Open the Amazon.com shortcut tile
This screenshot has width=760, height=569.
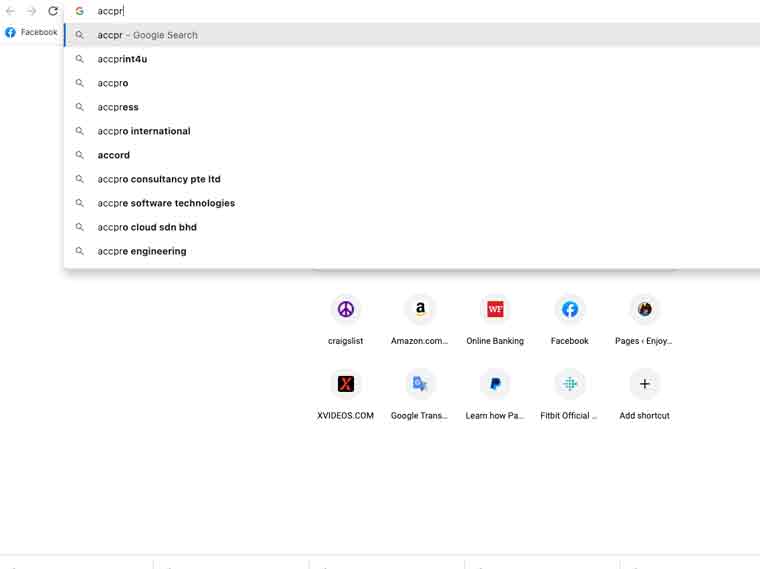click(x=420, y=310)
